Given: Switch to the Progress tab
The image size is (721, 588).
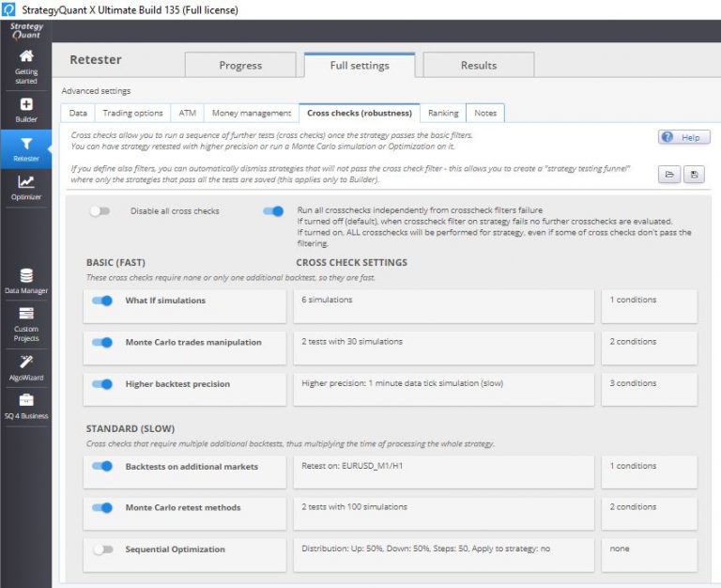Looking at the screenshot, I should (x=240, y=66).
